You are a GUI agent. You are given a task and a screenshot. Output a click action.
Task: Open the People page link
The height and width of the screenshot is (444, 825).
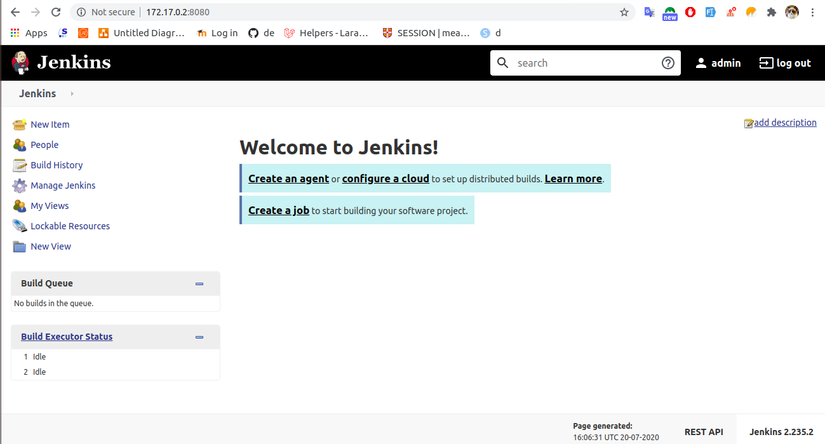coord(44,145)
